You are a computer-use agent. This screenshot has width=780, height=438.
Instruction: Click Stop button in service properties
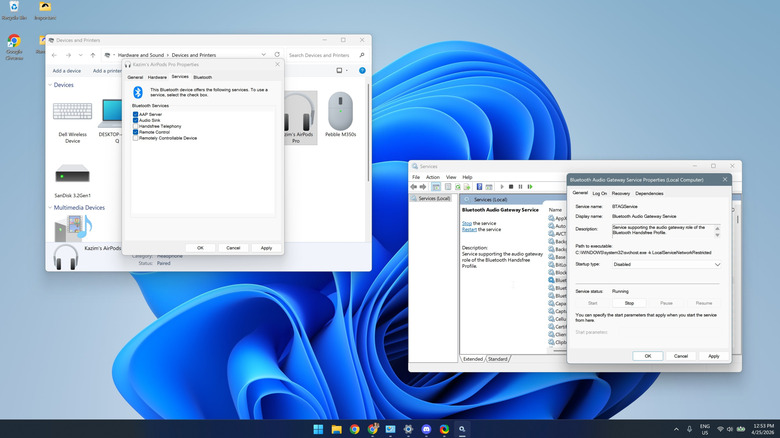click(x=629, y=303)
